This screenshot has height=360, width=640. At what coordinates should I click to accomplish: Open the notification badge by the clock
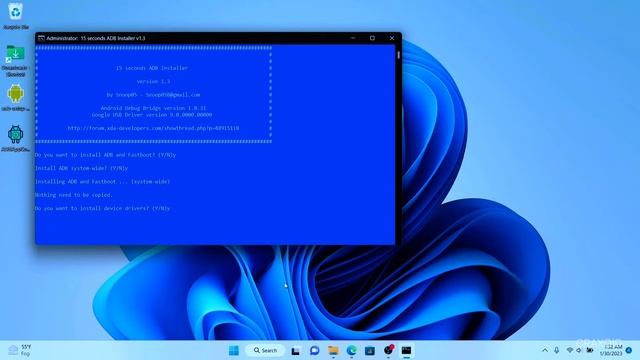629,350
